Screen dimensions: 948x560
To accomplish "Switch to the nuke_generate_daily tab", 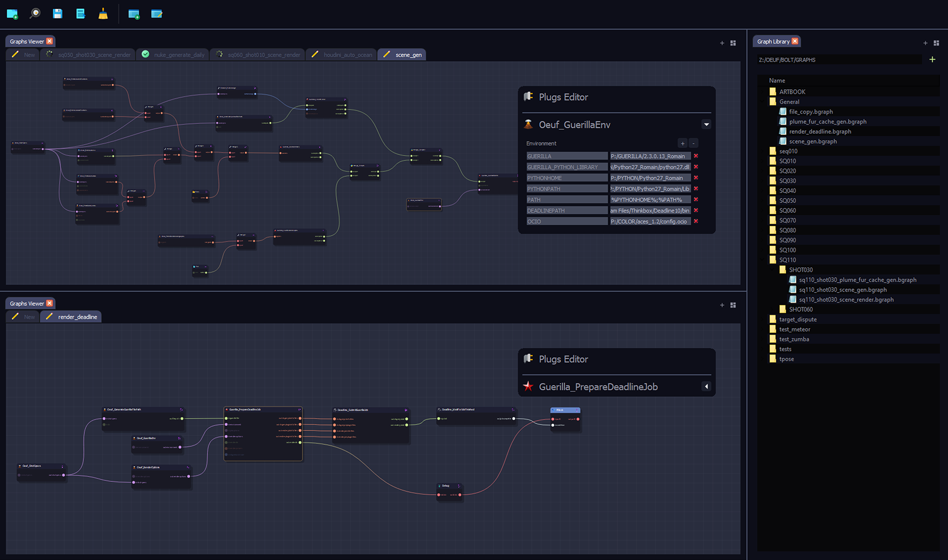I will pos(173,55).
